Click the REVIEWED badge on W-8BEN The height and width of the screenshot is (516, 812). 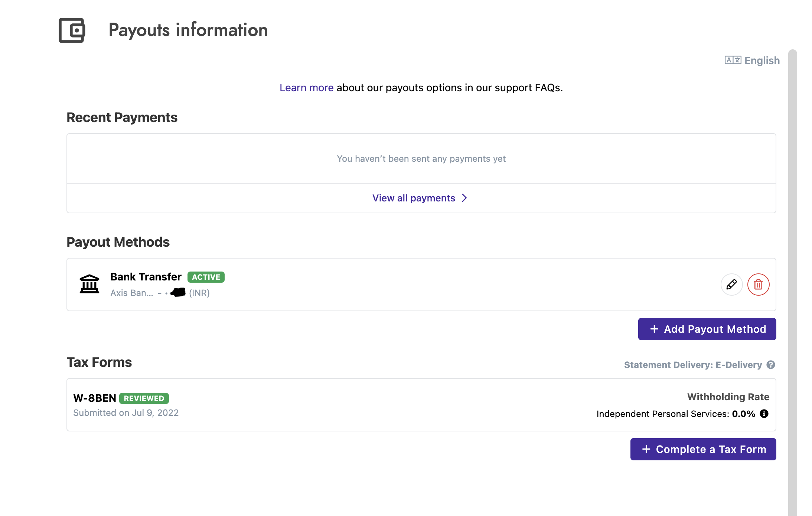tap(144, 398)
